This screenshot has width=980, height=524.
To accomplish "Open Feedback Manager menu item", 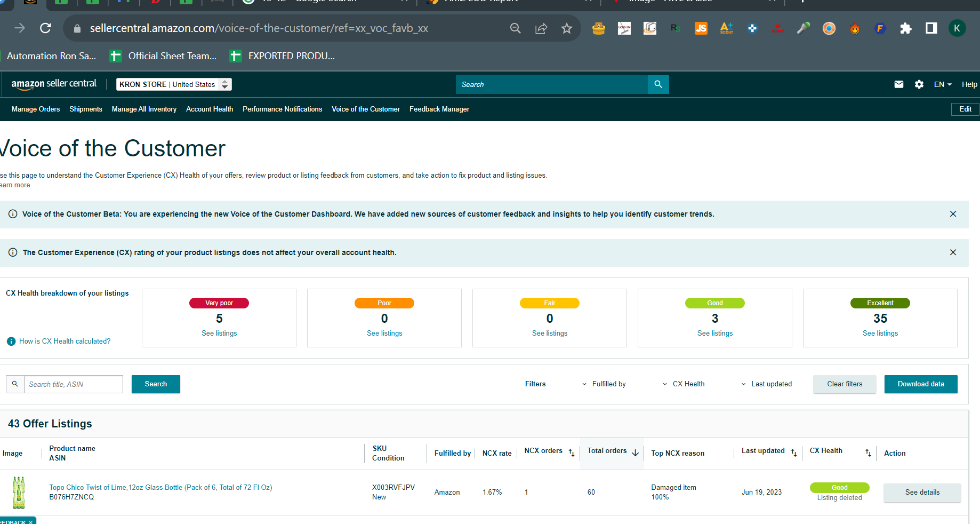I will tap(439, 109).
